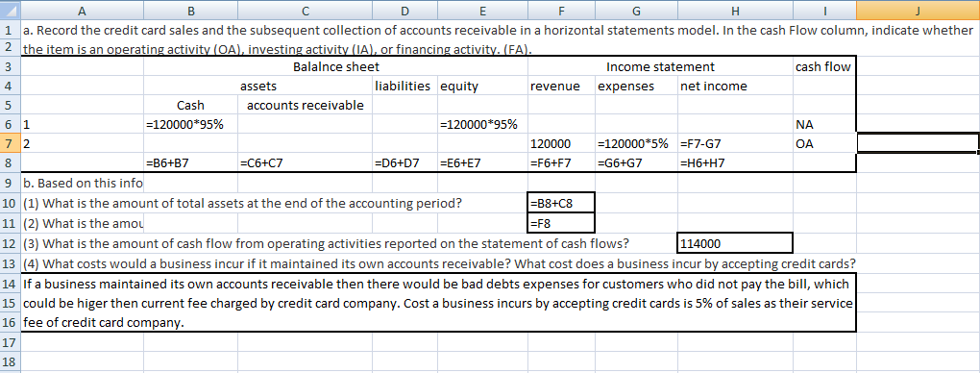The width and height of the screenshot is (980, 373).
Task: Click the 'revenue' cell
Action: 561,86
